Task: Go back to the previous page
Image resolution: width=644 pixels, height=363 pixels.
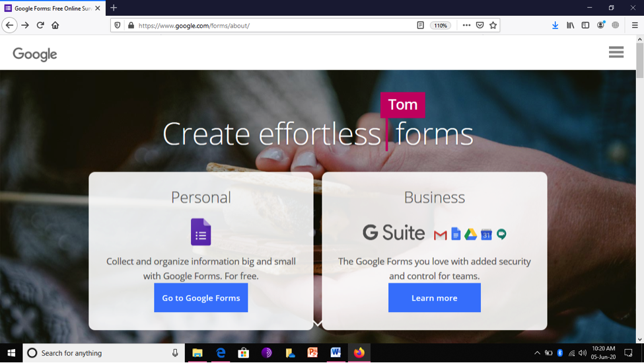Action: [x=9, y=25]
